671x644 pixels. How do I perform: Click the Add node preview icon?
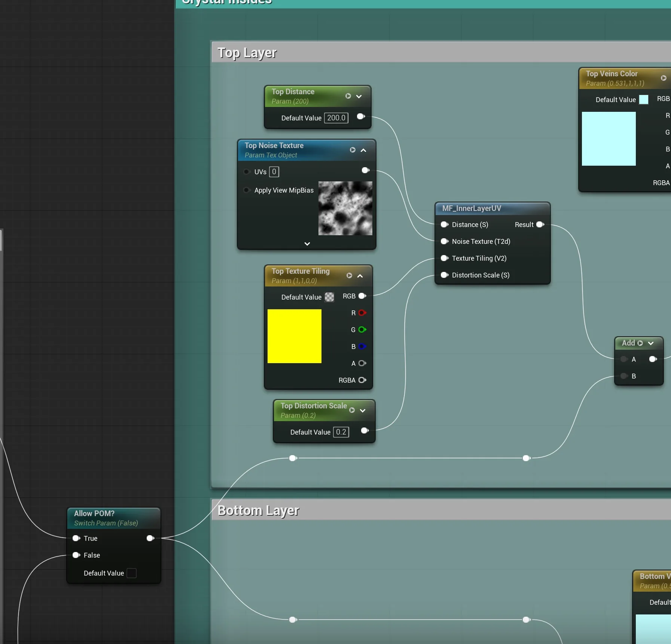pyautogui.click(x=640, y=343)
